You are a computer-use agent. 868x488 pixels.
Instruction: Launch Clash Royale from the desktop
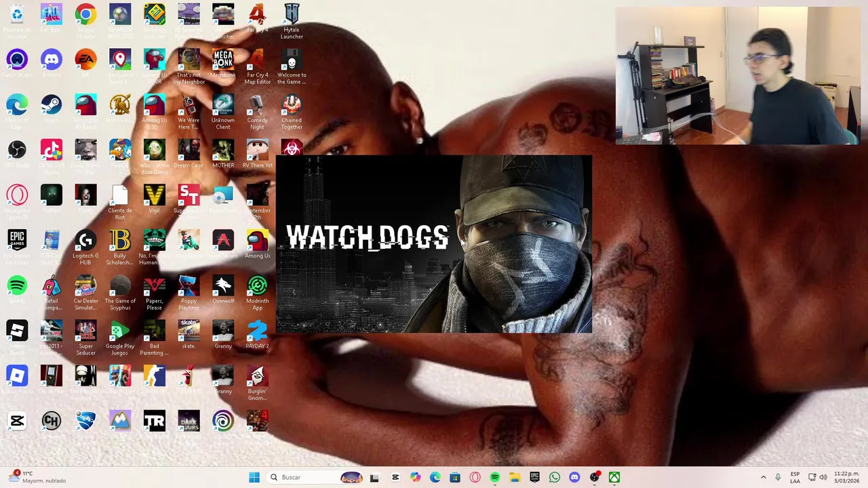pyautogui.click(x=120, y=375)
